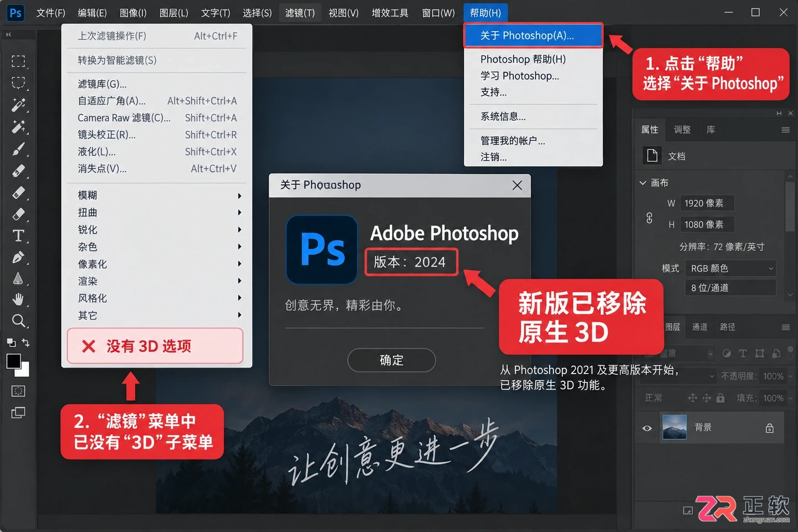
Task: Click the document icon beside 文档
Action: coord(652,156)
